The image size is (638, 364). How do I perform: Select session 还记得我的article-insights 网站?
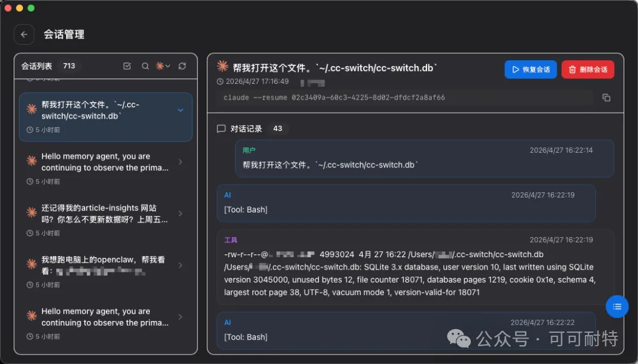pyautogui.click(x=106, y=220)
